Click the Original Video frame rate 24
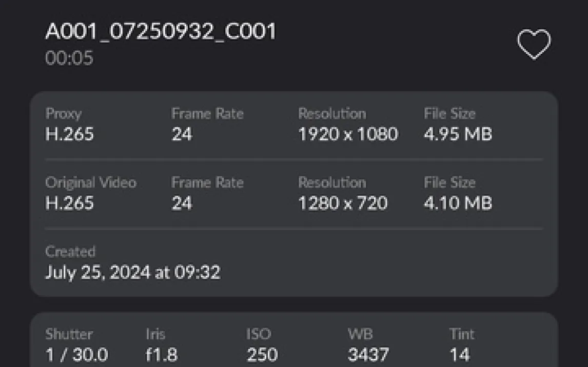The image size is (588, 367). (x=182, y=203)
